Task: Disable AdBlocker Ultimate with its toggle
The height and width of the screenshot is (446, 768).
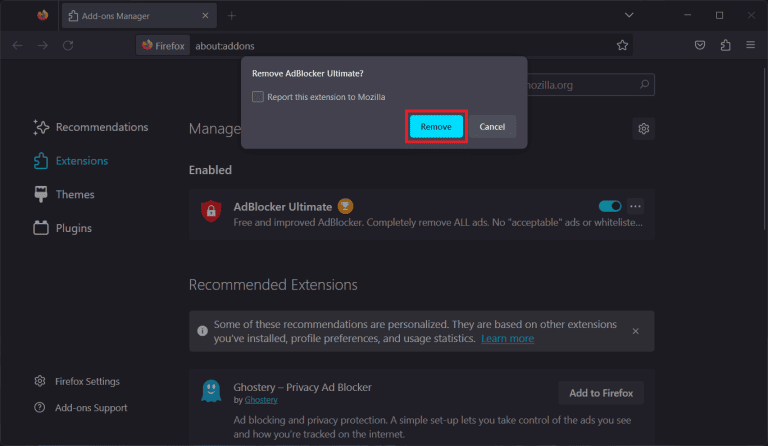Action: point(609,206)
